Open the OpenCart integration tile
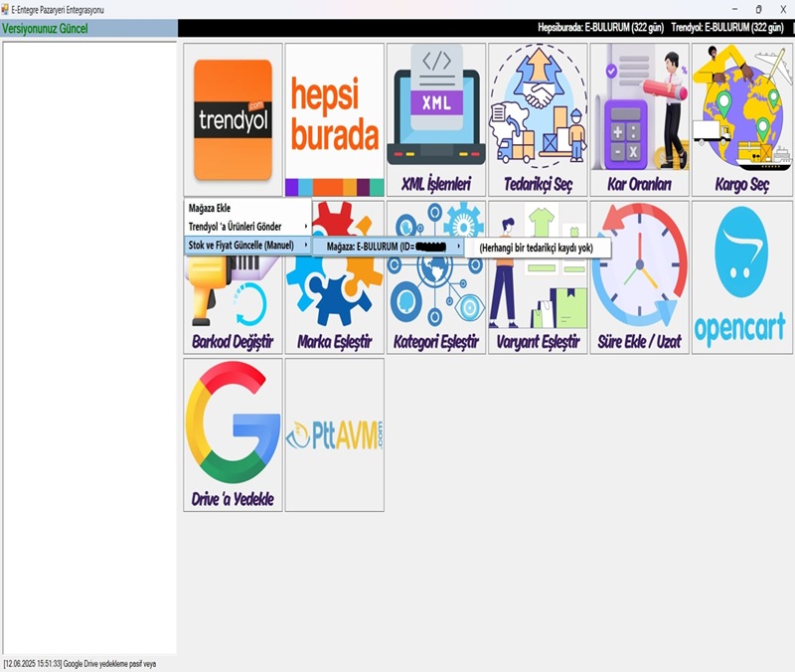 pos(741,277)
